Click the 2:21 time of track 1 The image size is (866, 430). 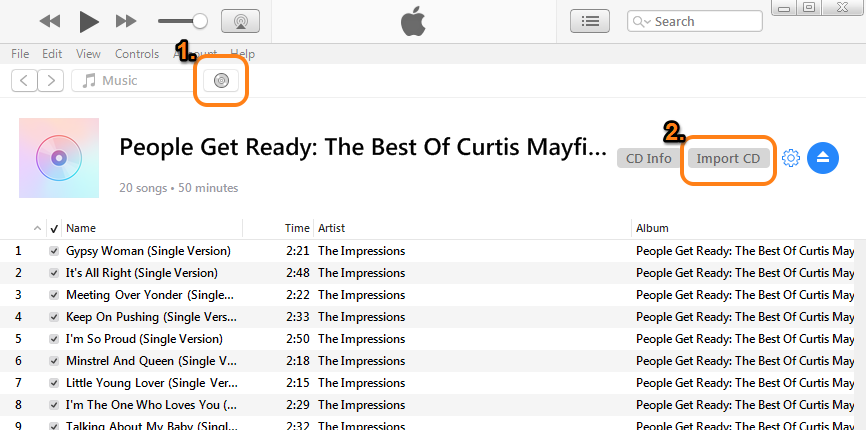pos(298,251)
